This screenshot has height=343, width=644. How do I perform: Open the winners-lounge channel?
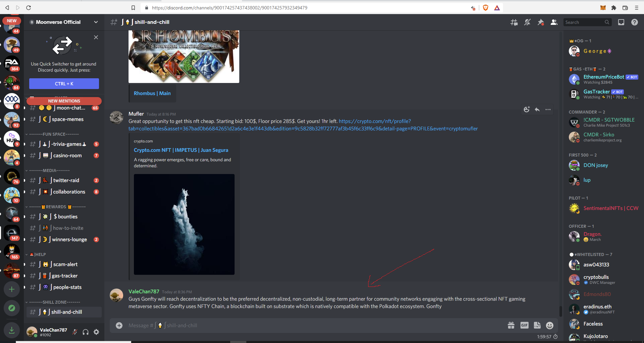pyautogui.click(x=64, y=240)
